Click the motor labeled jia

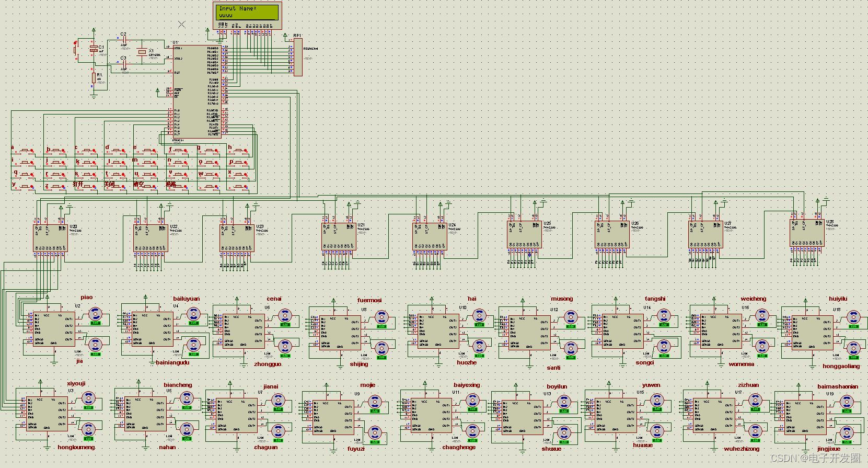pyautogui.click(x=95, y=345)
